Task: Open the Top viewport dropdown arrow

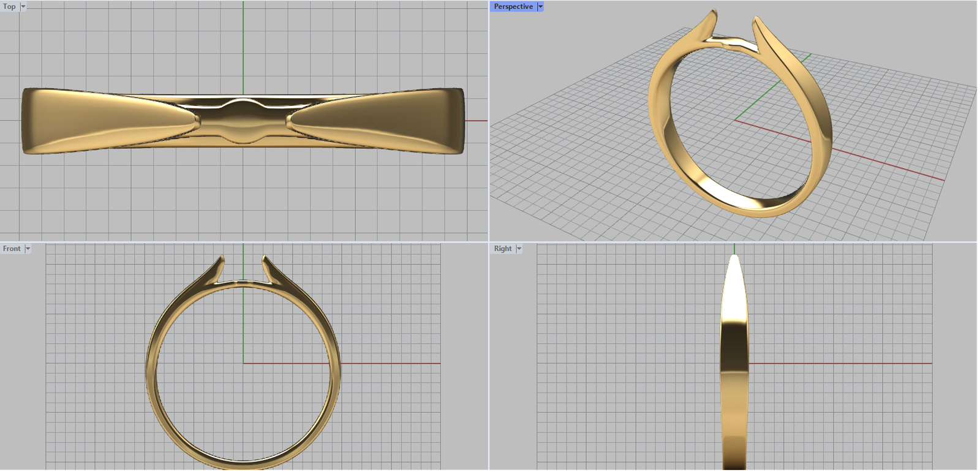Action: pos(23,7)
